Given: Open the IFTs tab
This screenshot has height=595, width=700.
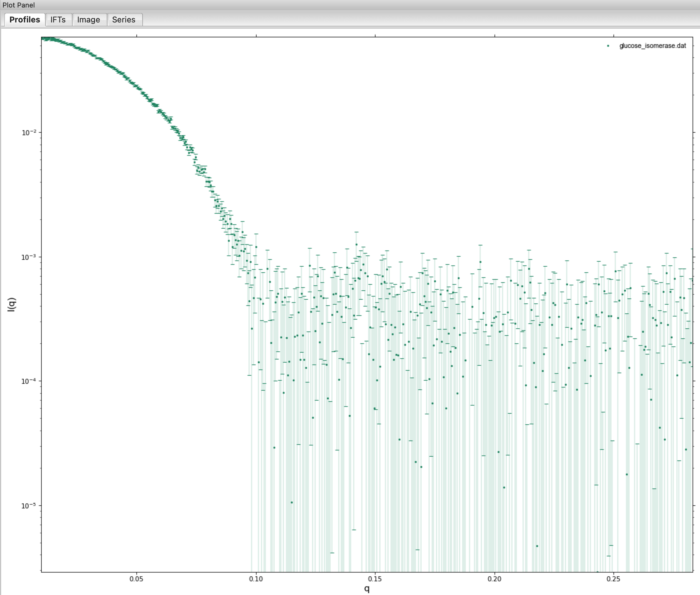Looking at the screenshot, I should point(58,20).
